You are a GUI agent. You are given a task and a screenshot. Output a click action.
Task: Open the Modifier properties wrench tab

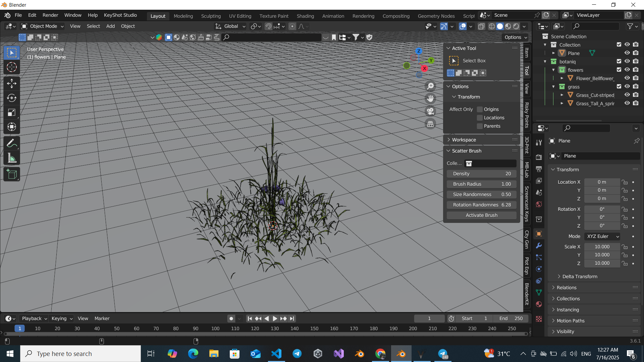click(x=539, y=246)
